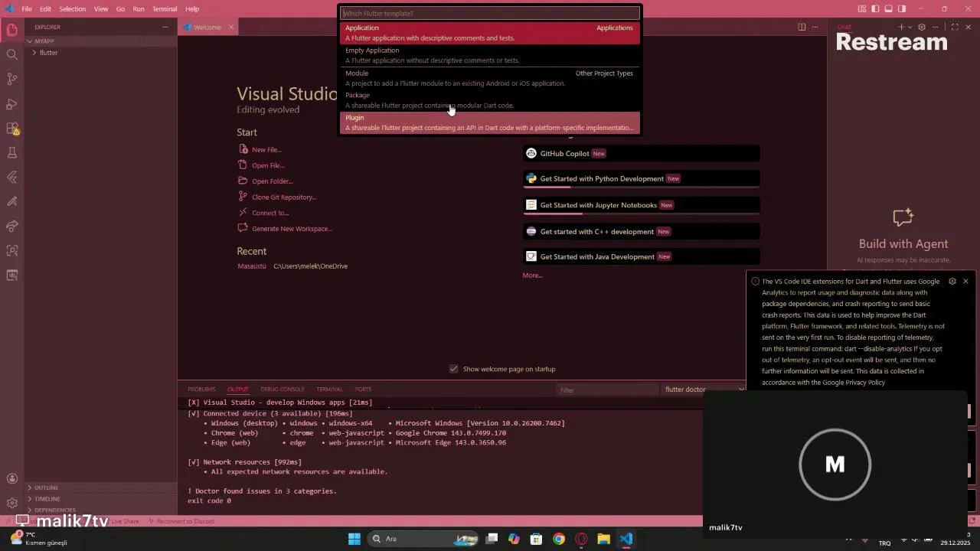This screenshot has height=551, width=980.
Task: Open the Explorer view in activity bar
Action: tap(12, 30)
